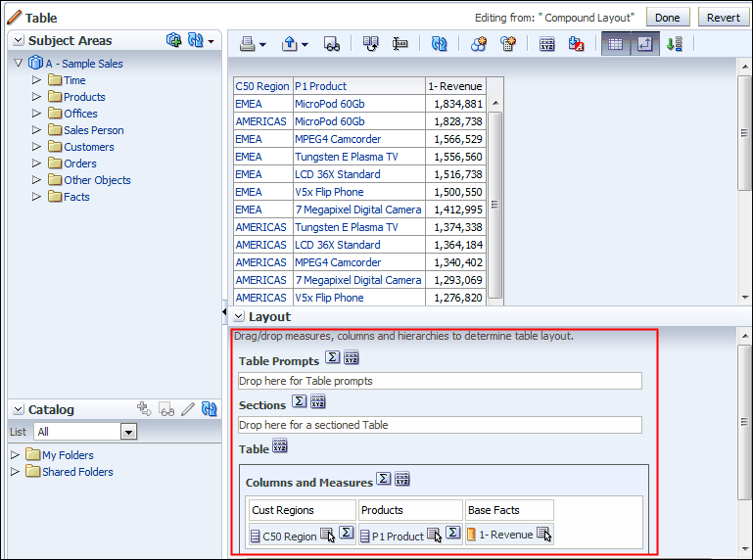Open More Options for 1- Revenue measure
Screen dimensions: 753x560
click(x=544, y=534)
